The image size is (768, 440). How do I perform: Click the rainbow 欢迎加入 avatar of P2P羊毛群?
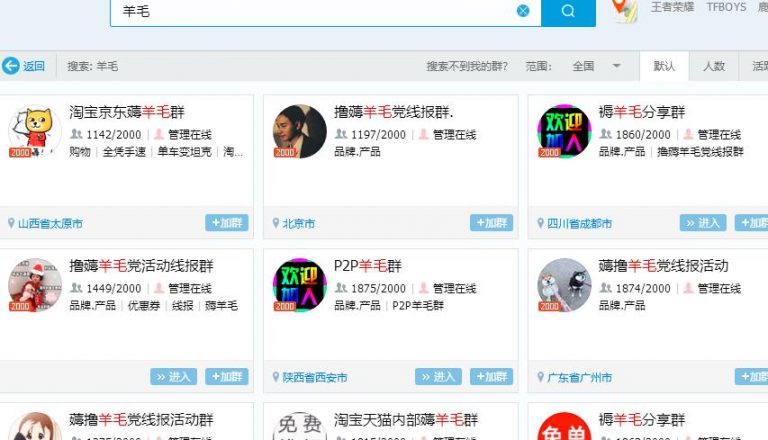(299, 285)
